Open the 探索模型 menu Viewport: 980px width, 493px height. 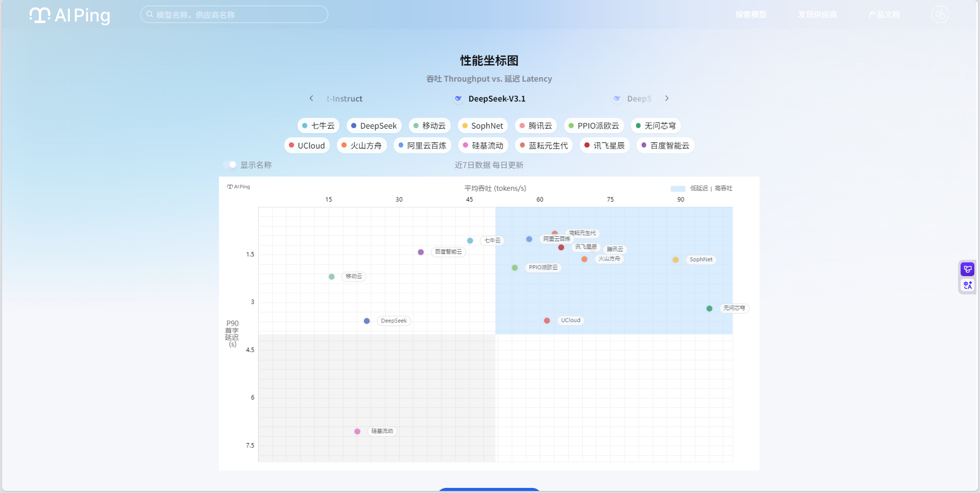[750, 14]
